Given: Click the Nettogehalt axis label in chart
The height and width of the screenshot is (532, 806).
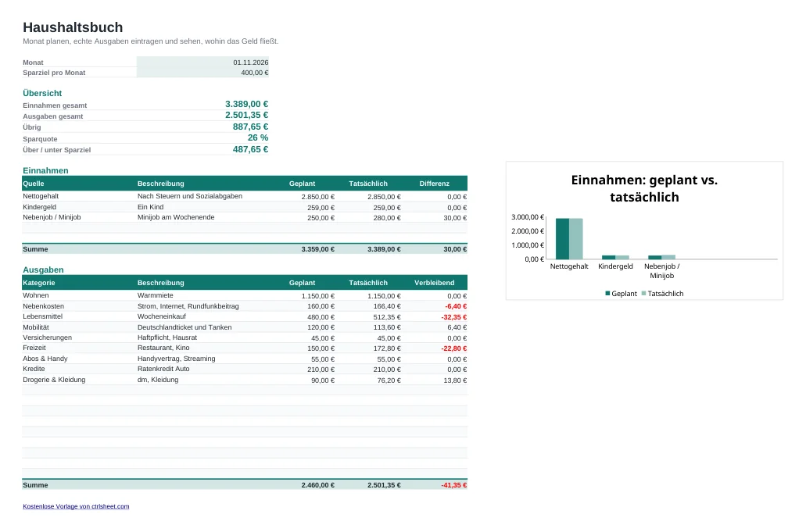Looking at the screenshot, I should (569, 266).
